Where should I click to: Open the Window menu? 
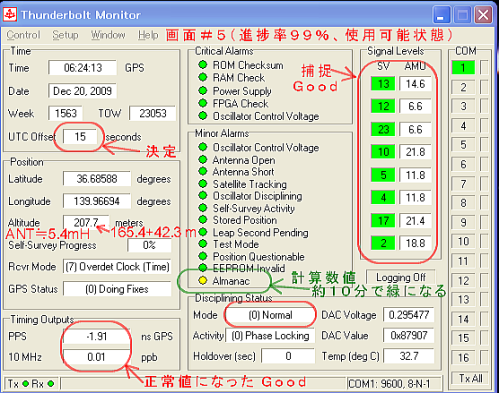click(108, 35)
